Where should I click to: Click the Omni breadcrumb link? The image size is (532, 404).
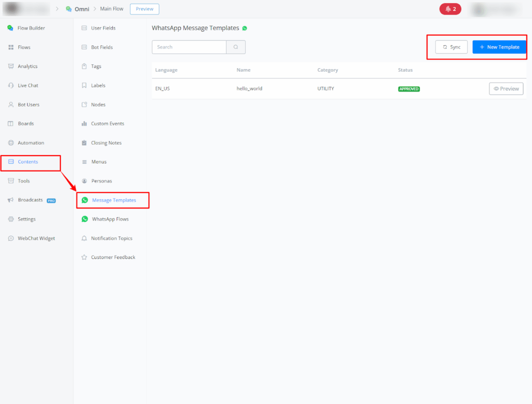[x=82, y=9]
